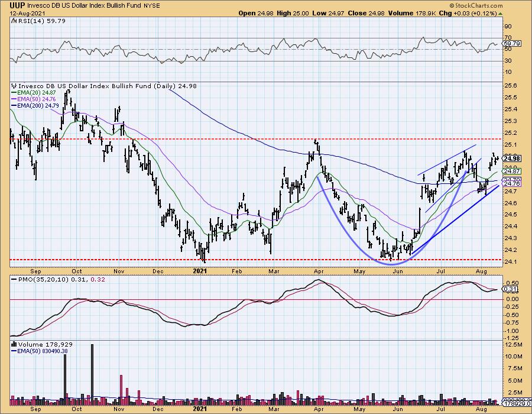Click the StockCharts.com copyright watermark link
This screenshot has height=414, width=532.
[476, 5]
